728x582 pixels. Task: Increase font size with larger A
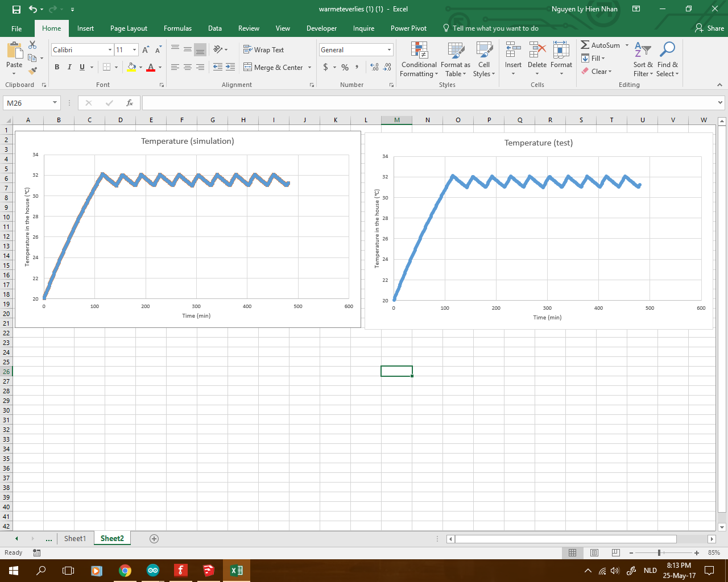coord(146,50)
